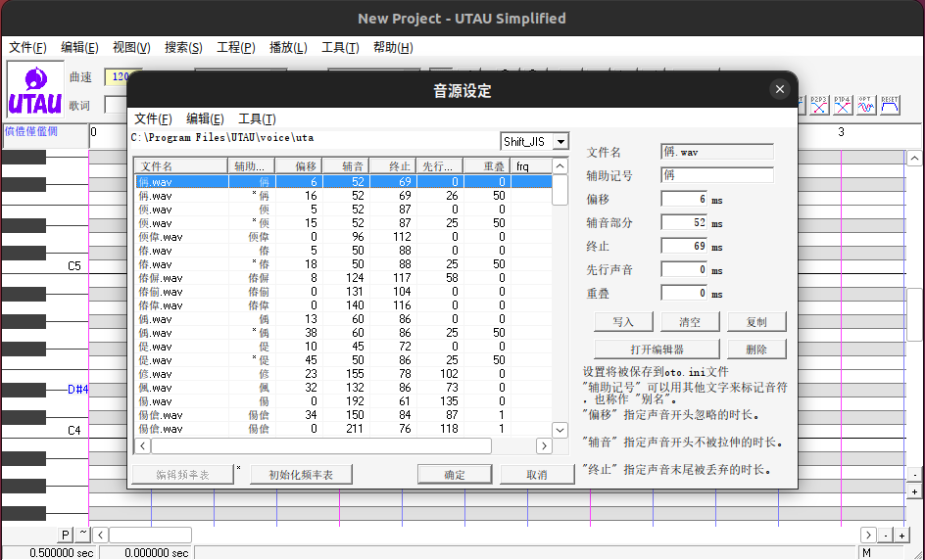Click the P1P4 envelope crossfade icon
The image size is (925, 560).
click(x=842, y=105)
